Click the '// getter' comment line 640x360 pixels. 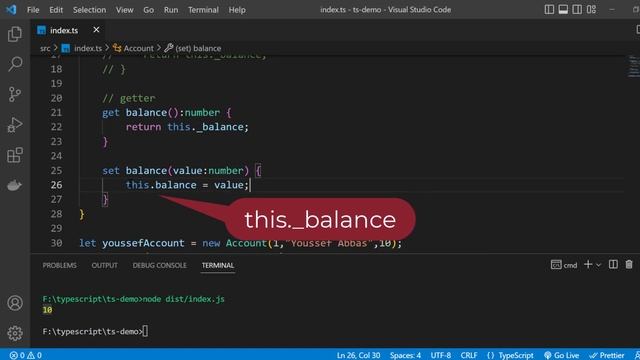tap(129, 98)
